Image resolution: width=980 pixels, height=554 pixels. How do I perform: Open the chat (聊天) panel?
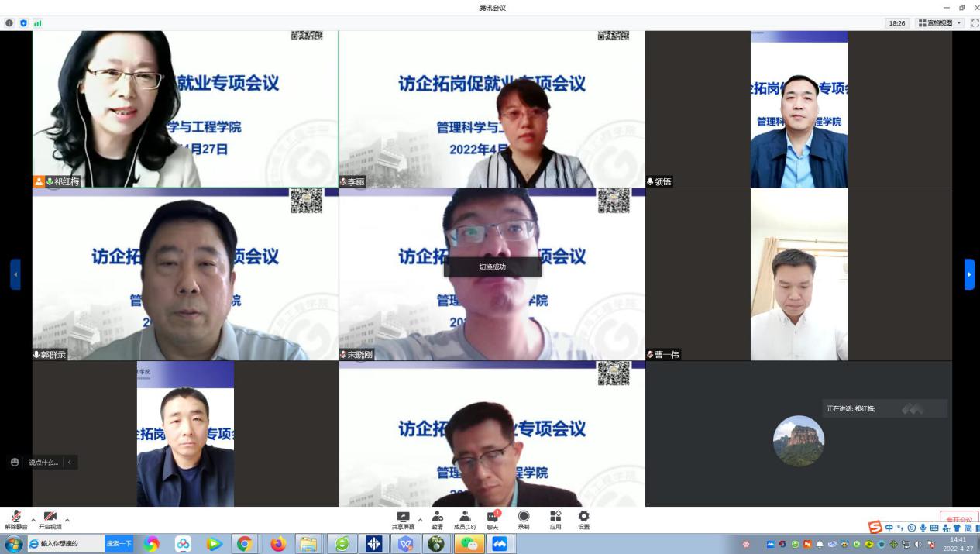point(492,518)
